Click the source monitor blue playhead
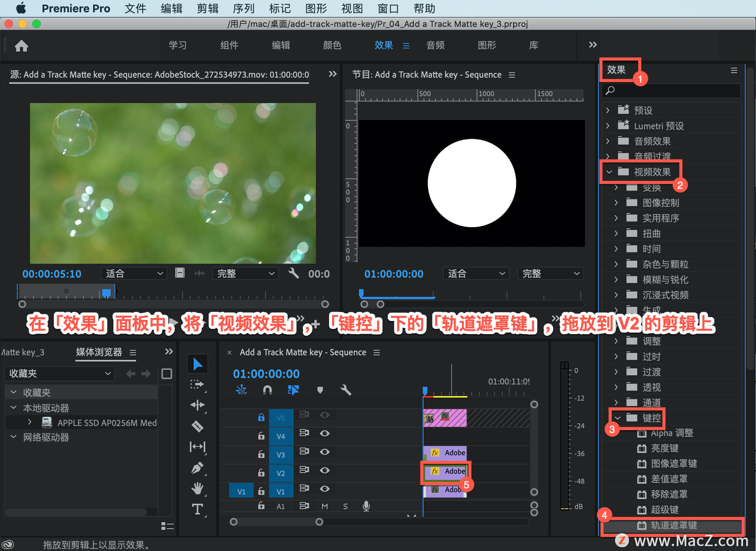Screen dimensions: 756x551 [106, 293]
